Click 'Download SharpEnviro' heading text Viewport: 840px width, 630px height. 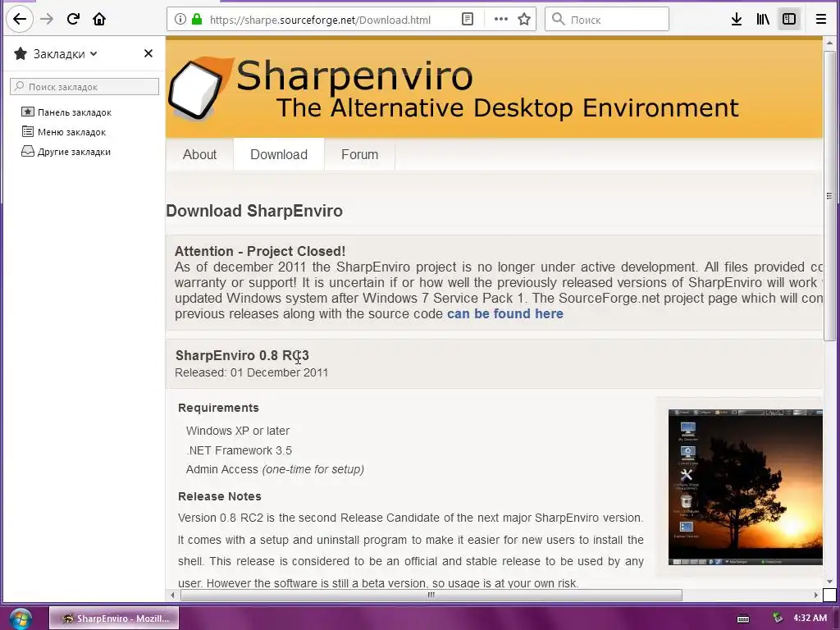(x=254, y=211)
